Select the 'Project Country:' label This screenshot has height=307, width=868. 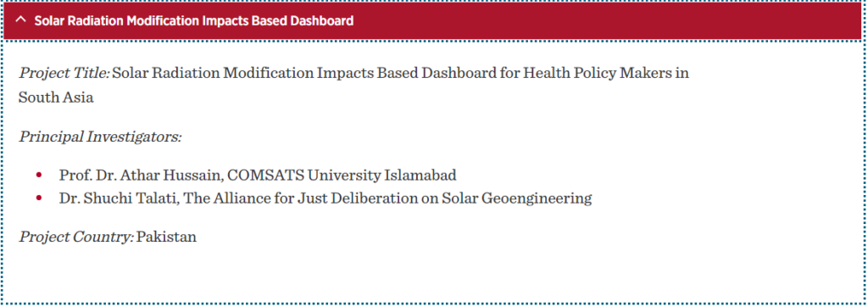(x=76, y=237)
